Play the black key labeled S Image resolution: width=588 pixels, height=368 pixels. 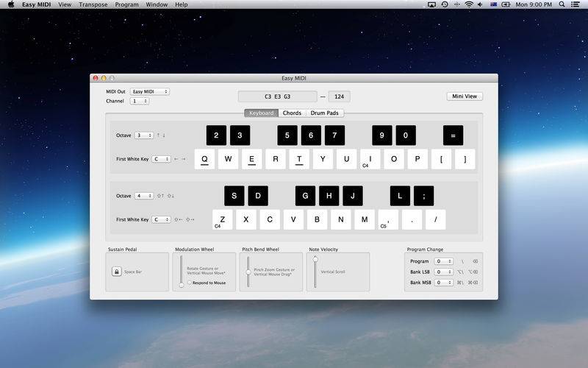(234, 196)
